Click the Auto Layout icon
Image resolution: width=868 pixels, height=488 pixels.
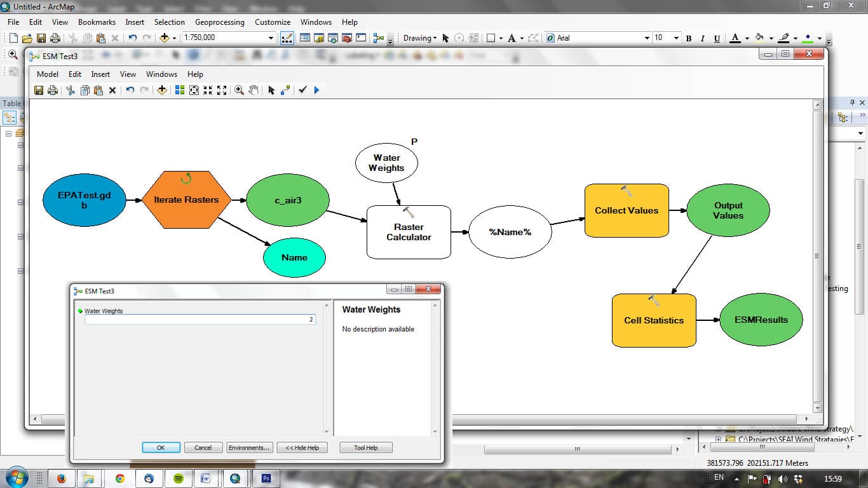click(x=180, y=90)
